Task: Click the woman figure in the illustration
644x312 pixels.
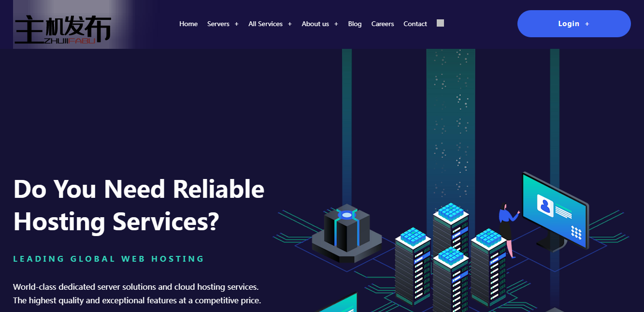Action: point(506,227)
